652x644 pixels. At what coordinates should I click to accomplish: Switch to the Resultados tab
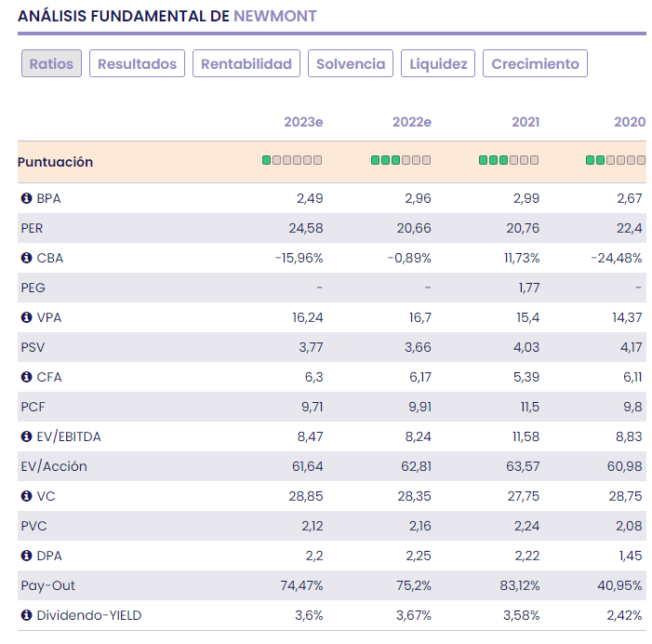[x=137, y=63]
